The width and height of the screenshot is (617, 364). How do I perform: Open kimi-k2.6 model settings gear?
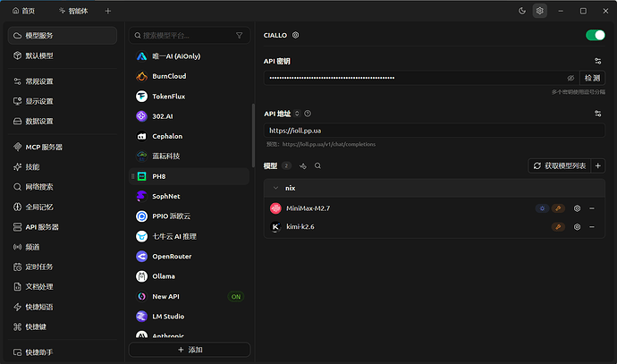pyautogui.click(x=577, y=226)
